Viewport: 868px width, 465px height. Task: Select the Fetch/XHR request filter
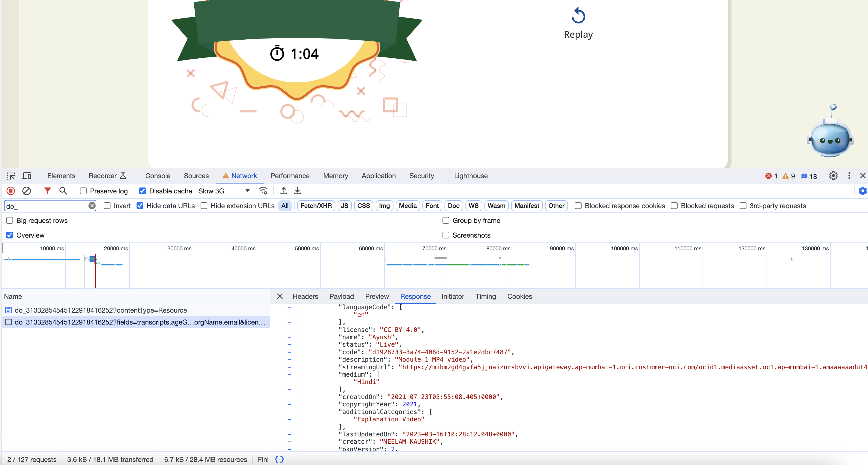pos(316,206)
